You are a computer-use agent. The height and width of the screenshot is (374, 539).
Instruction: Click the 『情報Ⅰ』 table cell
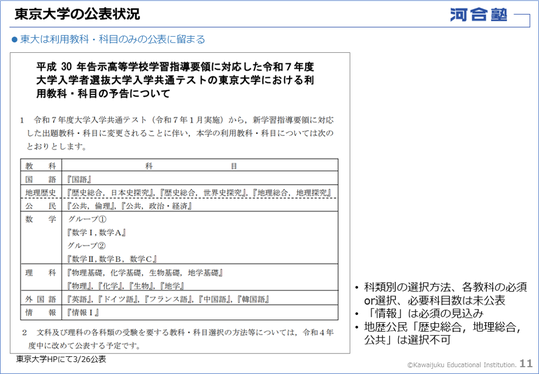(200, 312)
